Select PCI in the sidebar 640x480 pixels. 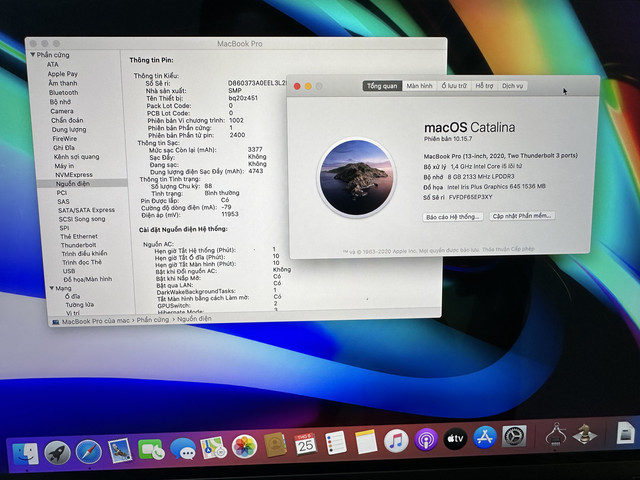pyautogui.click(x=62, y=193)
